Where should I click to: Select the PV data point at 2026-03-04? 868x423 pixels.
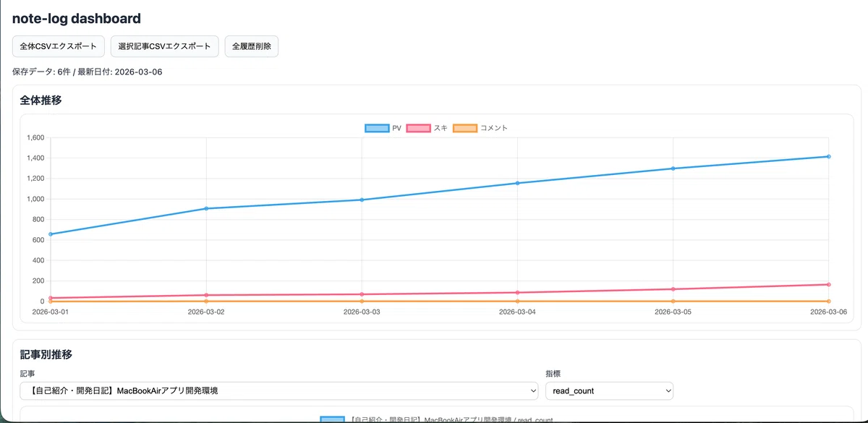click(x=517, y=183)
